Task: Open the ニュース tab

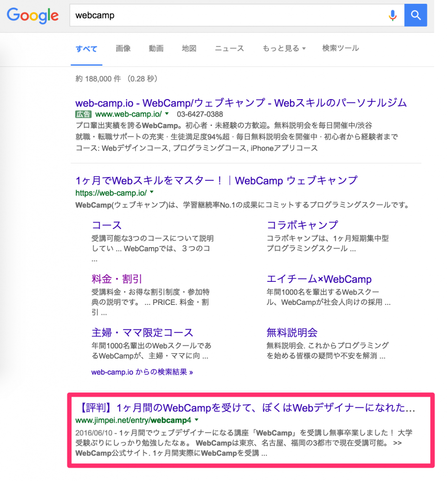Action: pos(229,48)
